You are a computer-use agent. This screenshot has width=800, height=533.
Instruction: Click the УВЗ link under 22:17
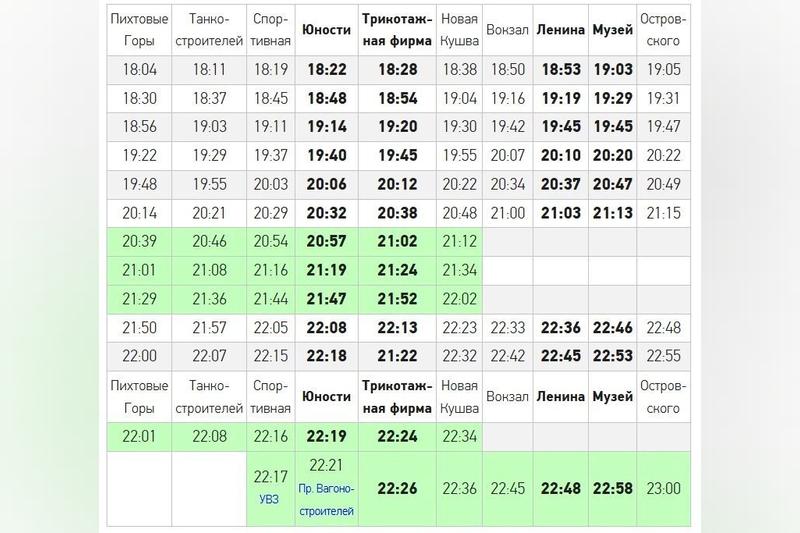tap(271, 496)
